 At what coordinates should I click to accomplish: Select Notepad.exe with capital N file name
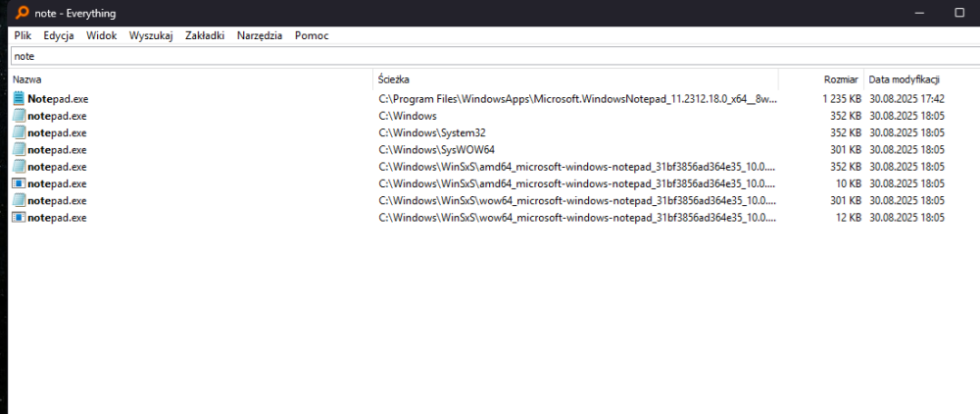pyautogui.click(x=58, y=99)
